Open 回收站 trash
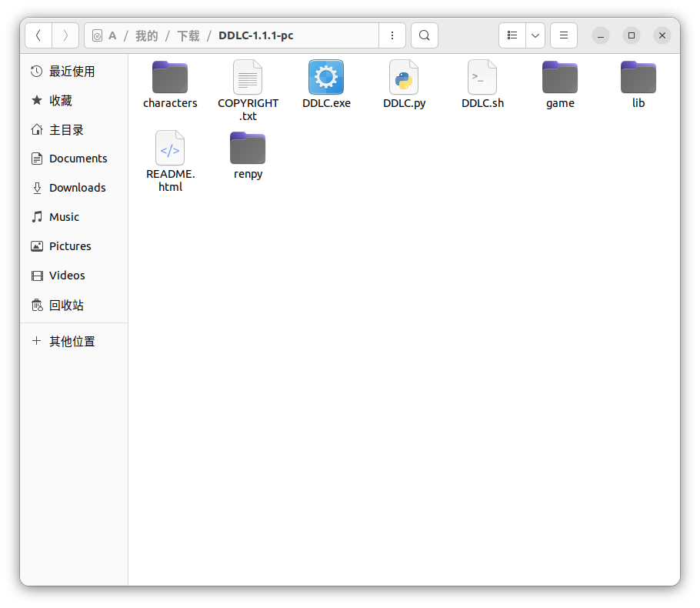Screen dimensions: 700x608 pos(74,305)
